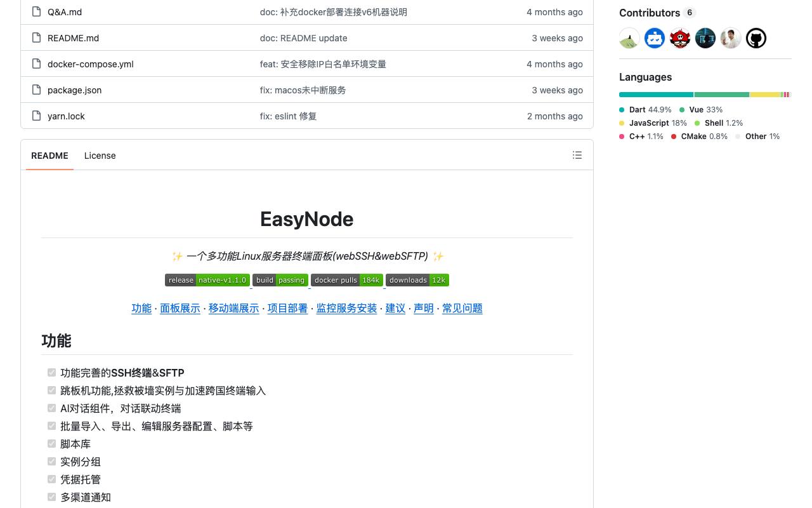Screen dimensions: 812x508
Task: Open the CMake 0.8% language link
Action: coord(699,137)
